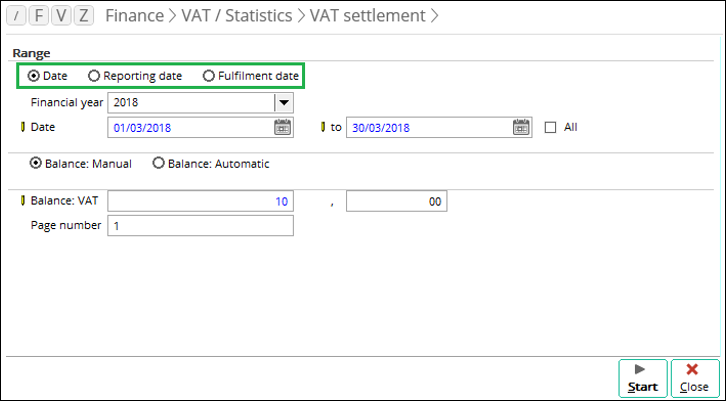This screenshot has width=726, height=401.
Task: Open calendar picker for end date
Action: (x=521, y=127)
